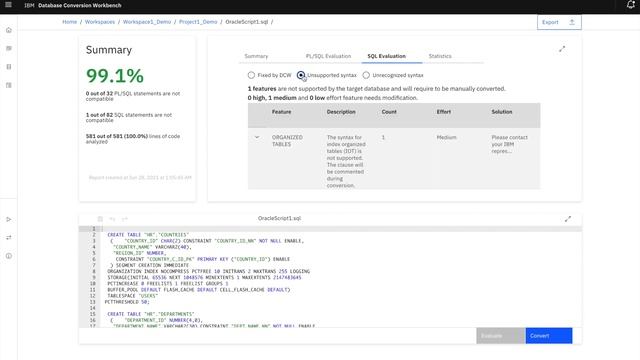Switch to the Summary tab

pos(256,56)
